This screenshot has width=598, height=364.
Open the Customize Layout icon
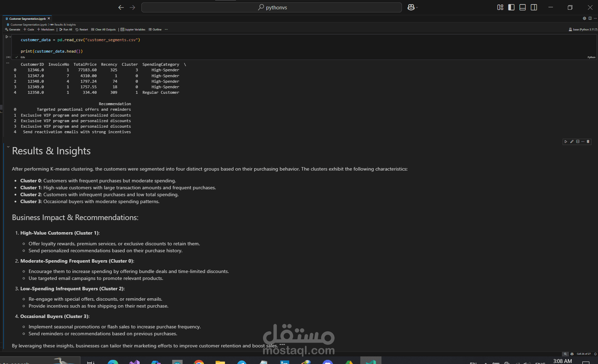500,7
